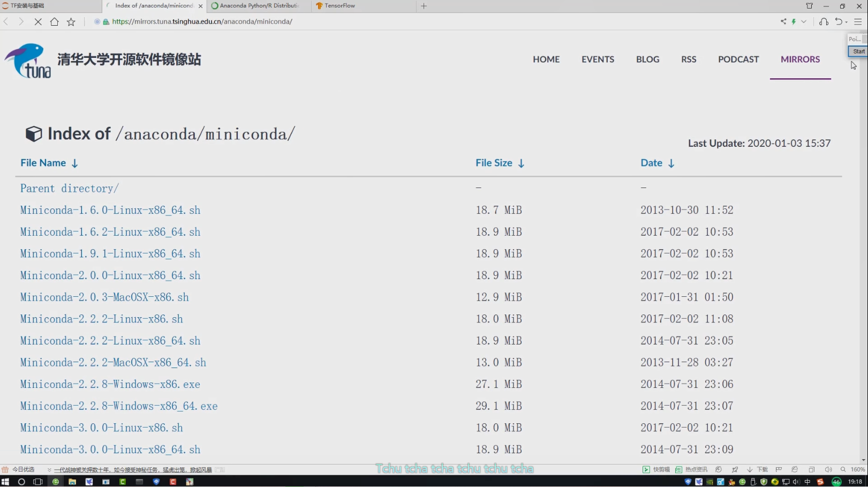Open the dropdown arrow beside the undo icon
The image size is (868, 487).
[846, 22]
